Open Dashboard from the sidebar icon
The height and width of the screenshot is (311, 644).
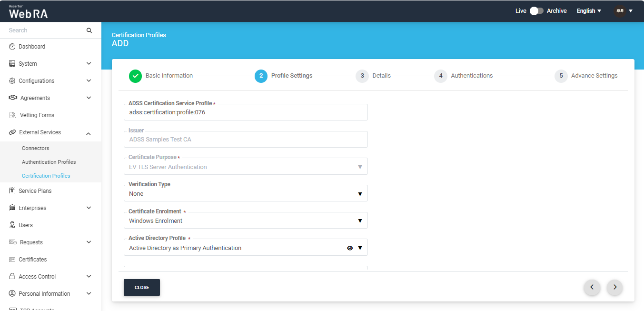(12, 47)
